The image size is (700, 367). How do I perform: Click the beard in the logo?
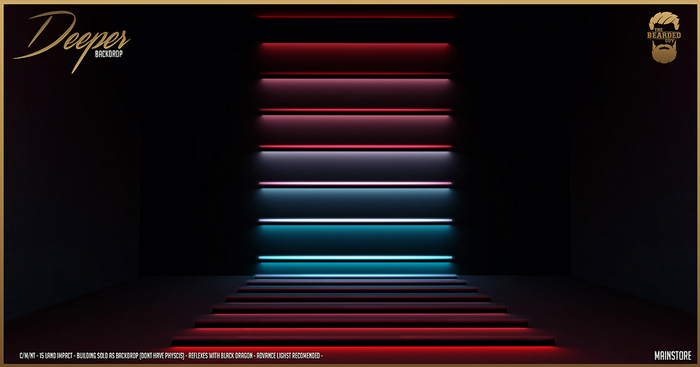click(664, 54)
